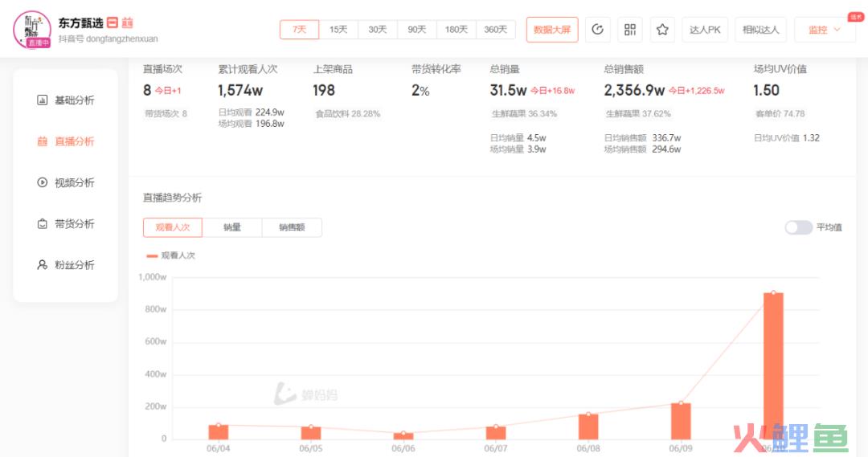Click the red live badge beside 东方甄选
Screen dimensions: 868x457
pos(113,22)
